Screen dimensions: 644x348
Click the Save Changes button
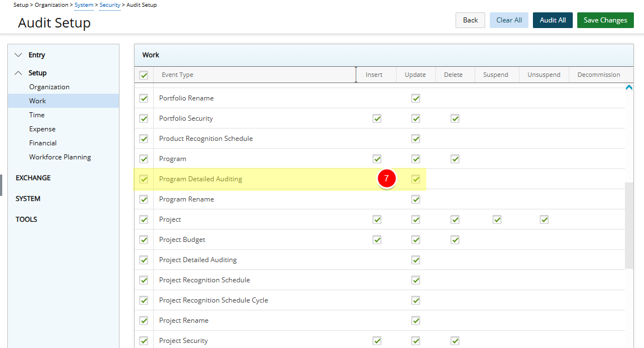(605, 20)
